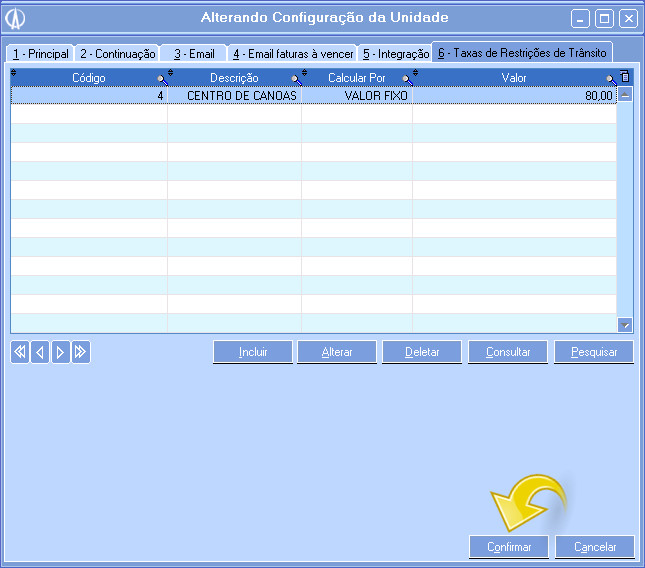Screen dimensions: 645x568
Task: Switch to 1 - Principal tab
Action: point(40,54)
